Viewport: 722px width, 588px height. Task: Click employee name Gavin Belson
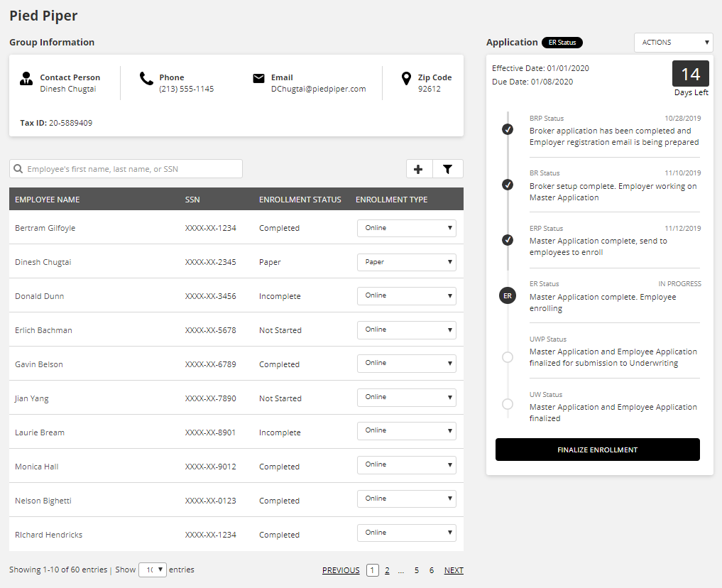coord(38,364)
